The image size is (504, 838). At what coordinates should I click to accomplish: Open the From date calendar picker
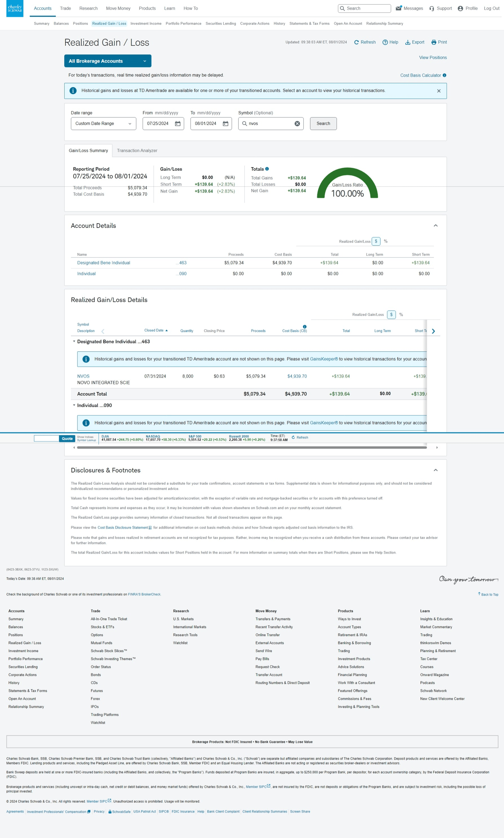pos(178,124)
